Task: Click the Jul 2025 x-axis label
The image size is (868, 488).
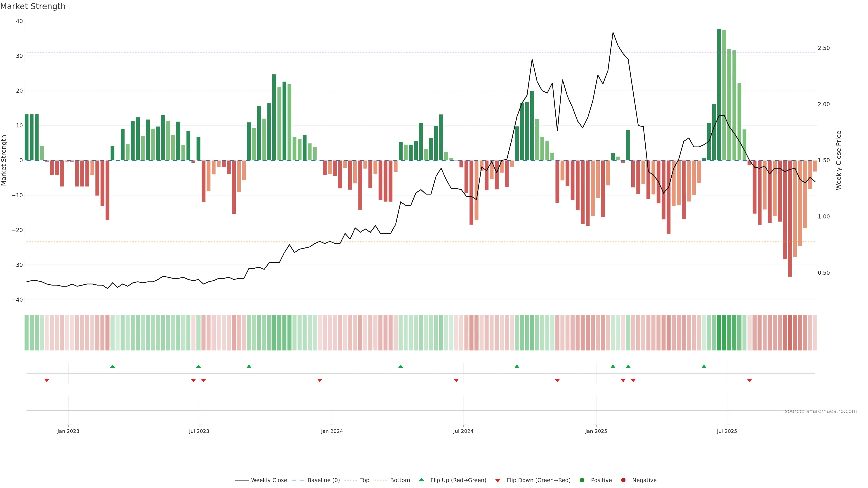Action: (x=727, y=431)
